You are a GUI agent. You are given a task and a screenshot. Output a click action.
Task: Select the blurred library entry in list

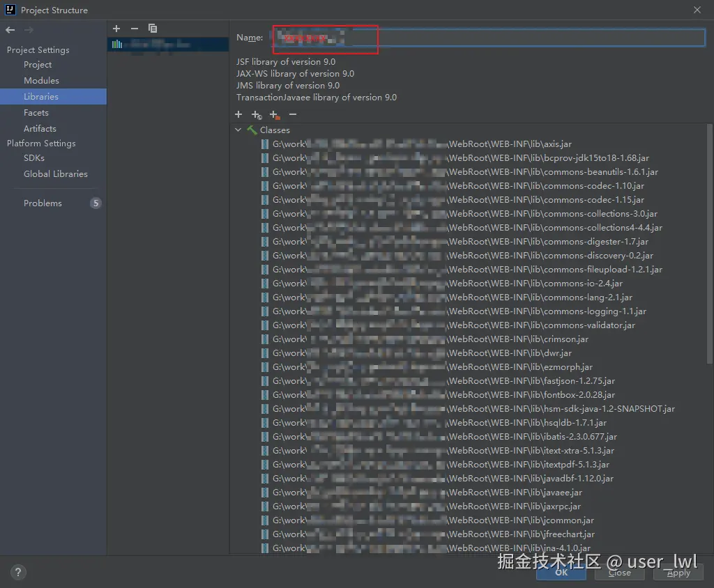[x=168, y=44]
